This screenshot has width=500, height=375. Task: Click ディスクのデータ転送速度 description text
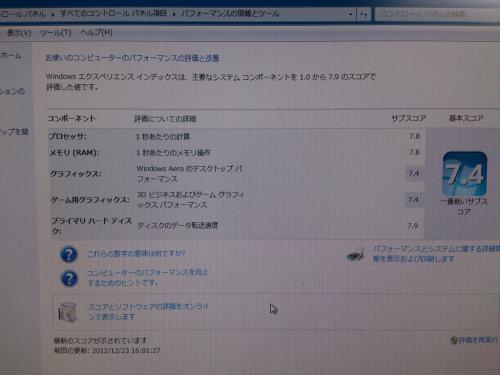178,226
